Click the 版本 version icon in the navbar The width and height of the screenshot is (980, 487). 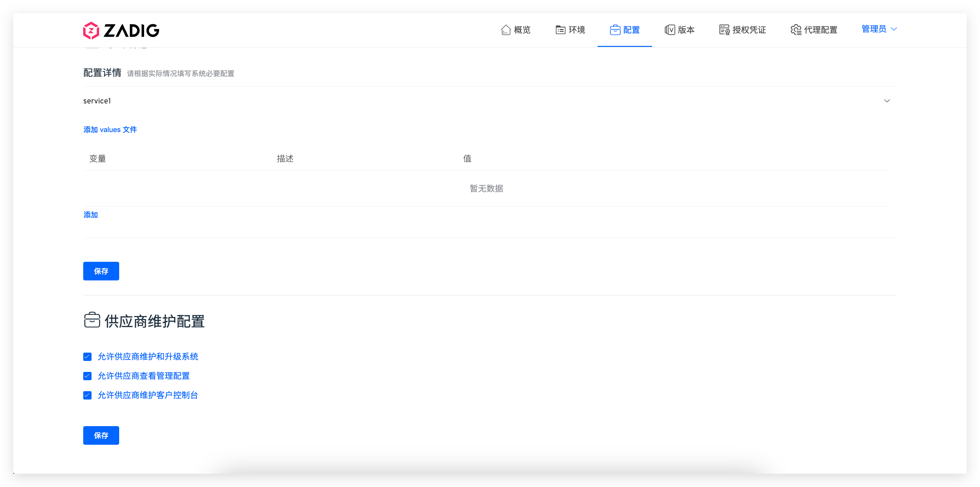(670, 30)
